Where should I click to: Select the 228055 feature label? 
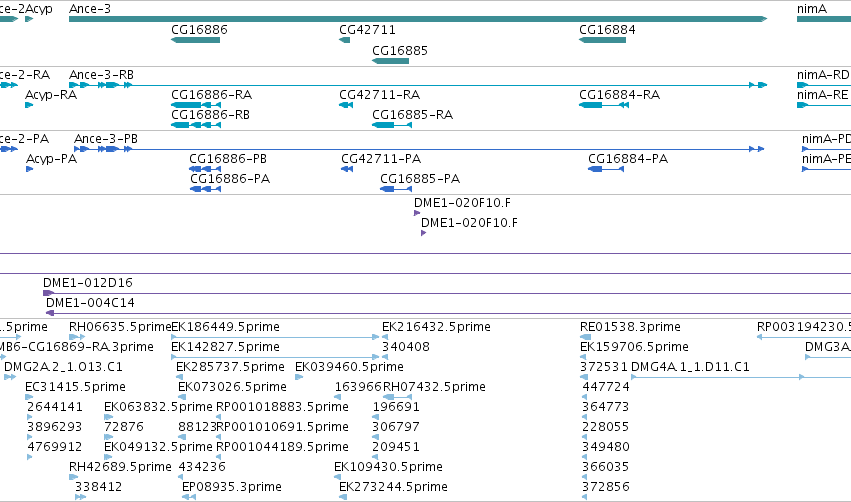(x=606, y=427)
